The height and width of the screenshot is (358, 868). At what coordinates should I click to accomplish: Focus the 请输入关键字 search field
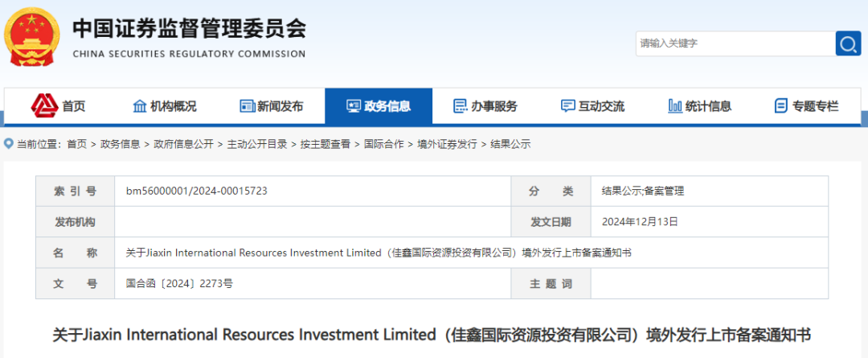pos(735,43)
